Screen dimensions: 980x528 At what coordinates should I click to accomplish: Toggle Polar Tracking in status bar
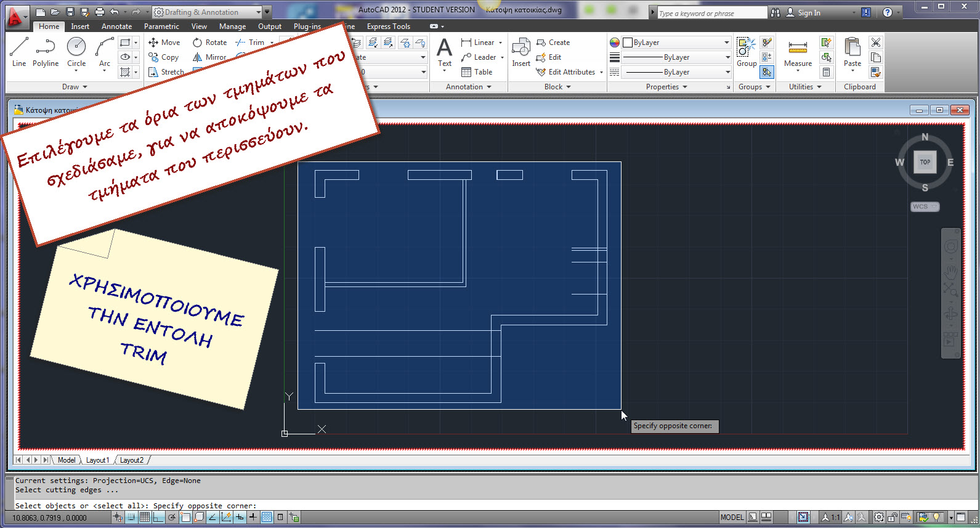tap(172, 518)
